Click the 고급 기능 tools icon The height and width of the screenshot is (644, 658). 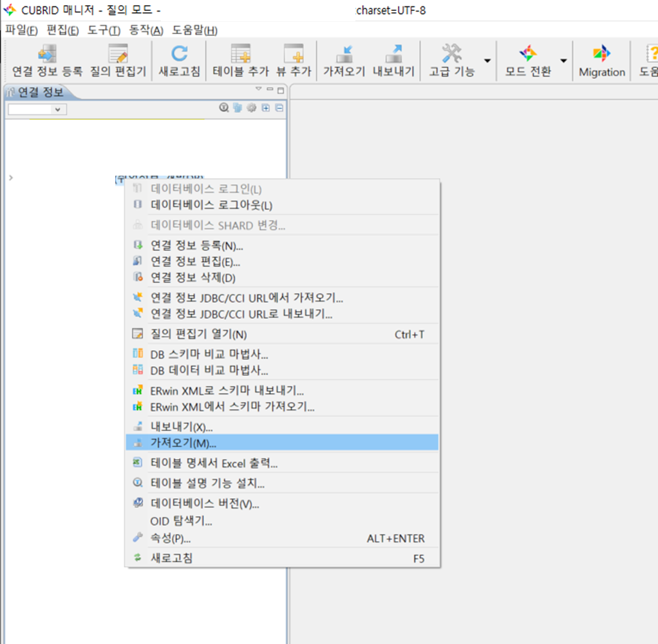(451, 54)
